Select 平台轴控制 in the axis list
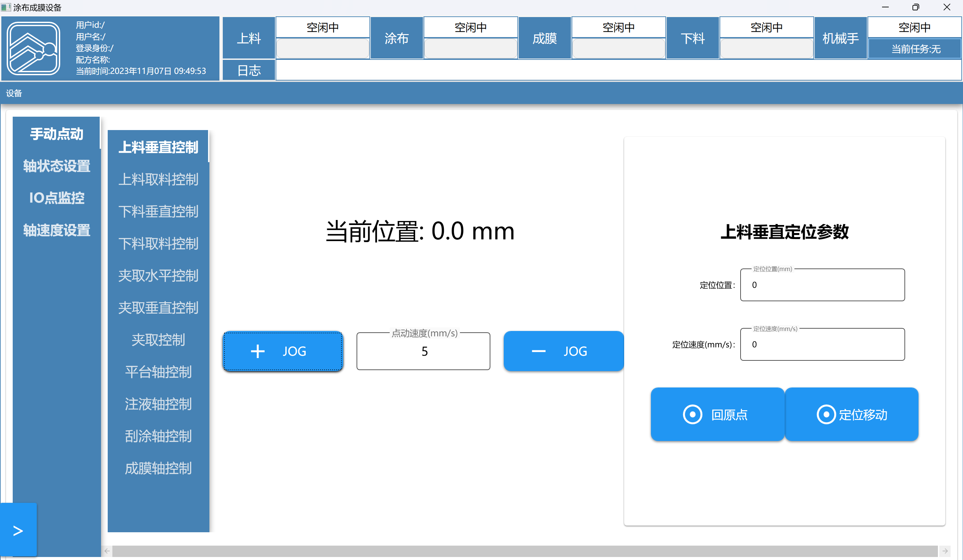Screen dimensions: 963x560 pos(158,372)
